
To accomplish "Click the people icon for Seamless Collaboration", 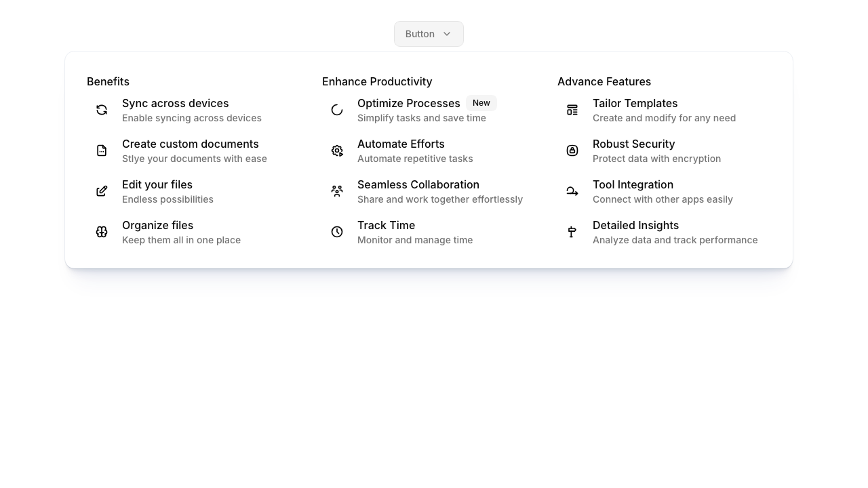I will (x=337, y=191).
